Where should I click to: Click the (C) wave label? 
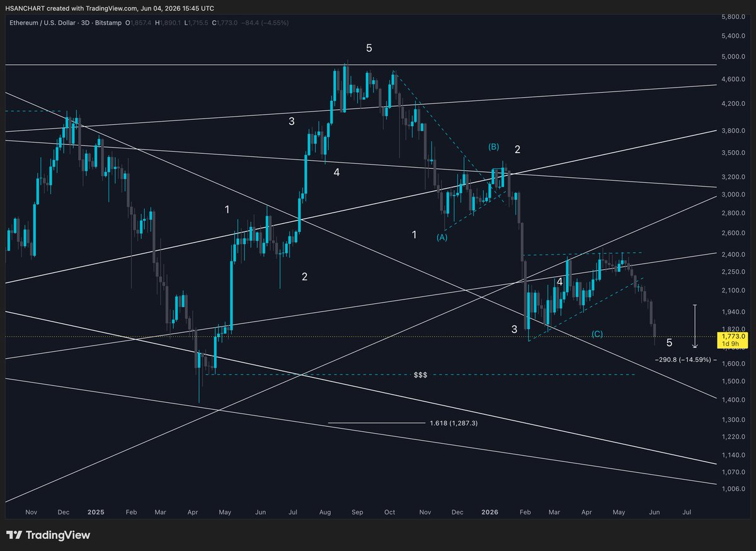596,333
